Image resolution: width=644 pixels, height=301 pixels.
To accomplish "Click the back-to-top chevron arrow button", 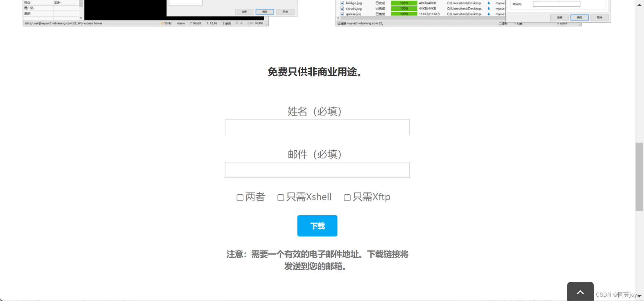I will pyautogui.click(x=580, y=292).
